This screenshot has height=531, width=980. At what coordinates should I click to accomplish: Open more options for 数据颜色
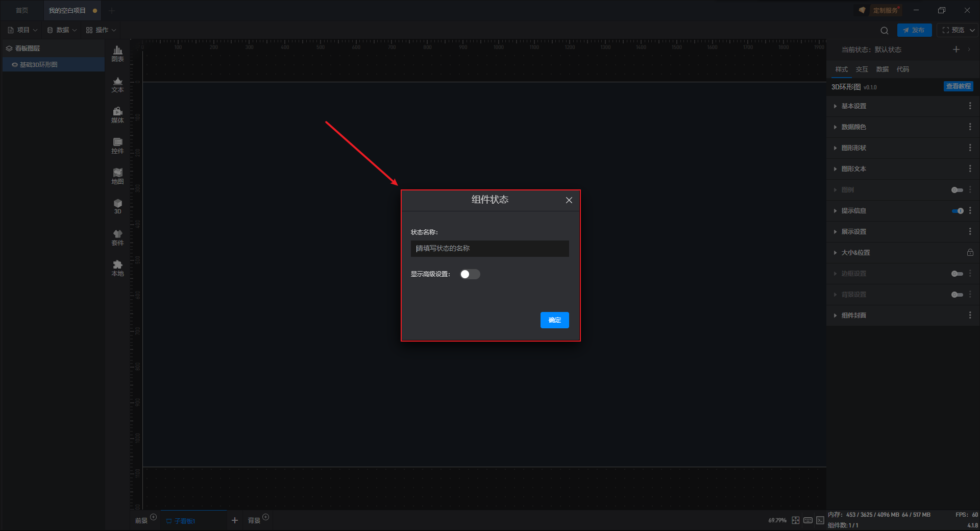point(970,127)
